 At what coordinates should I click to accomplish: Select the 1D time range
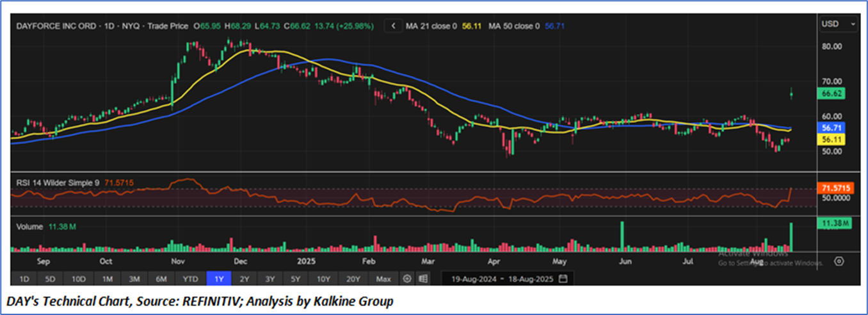click(x=24, y=279)
